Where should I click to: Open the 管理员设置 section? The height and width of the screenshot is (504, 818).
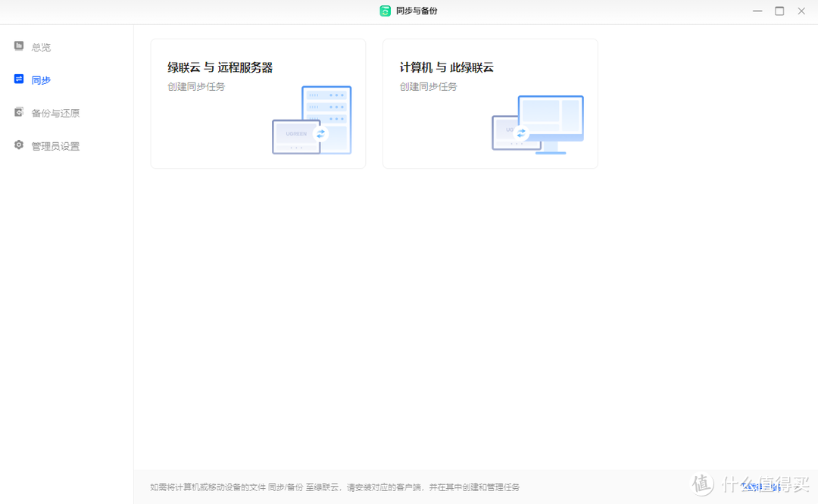tap(52, 145)
